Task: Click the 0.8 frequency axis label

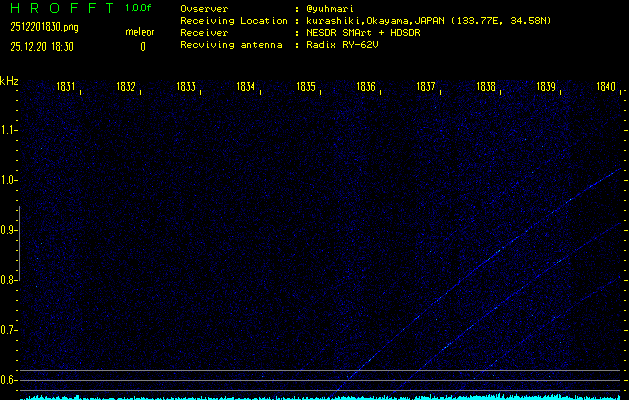Action: coord(9,280)
